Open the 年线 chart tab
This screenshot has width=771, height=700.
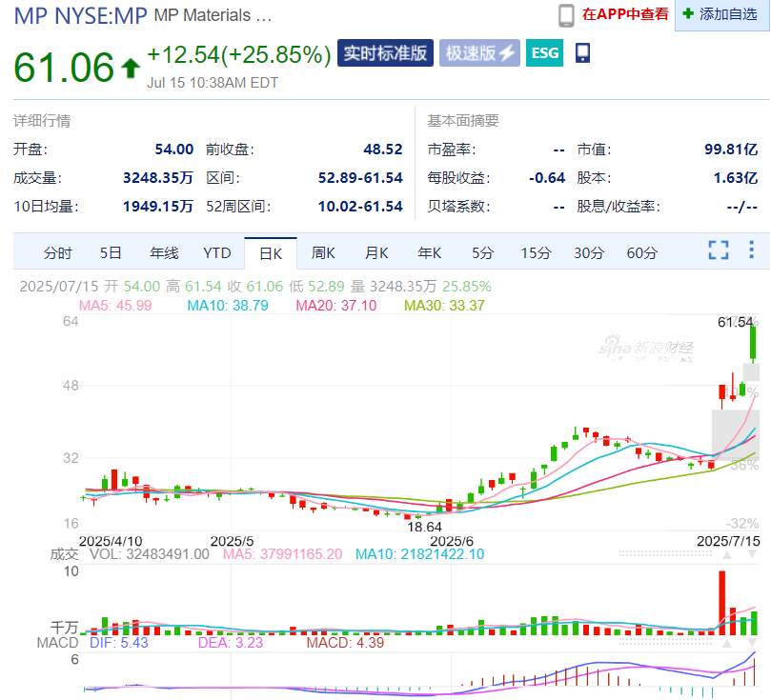[x=164, y=253]
